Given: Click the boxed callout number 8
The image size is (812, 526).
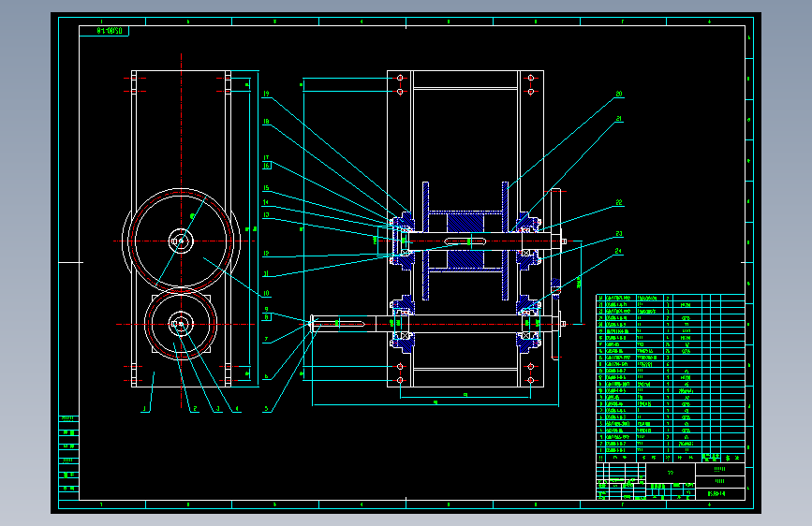Looking at the screenshot, I should point(267,317).
